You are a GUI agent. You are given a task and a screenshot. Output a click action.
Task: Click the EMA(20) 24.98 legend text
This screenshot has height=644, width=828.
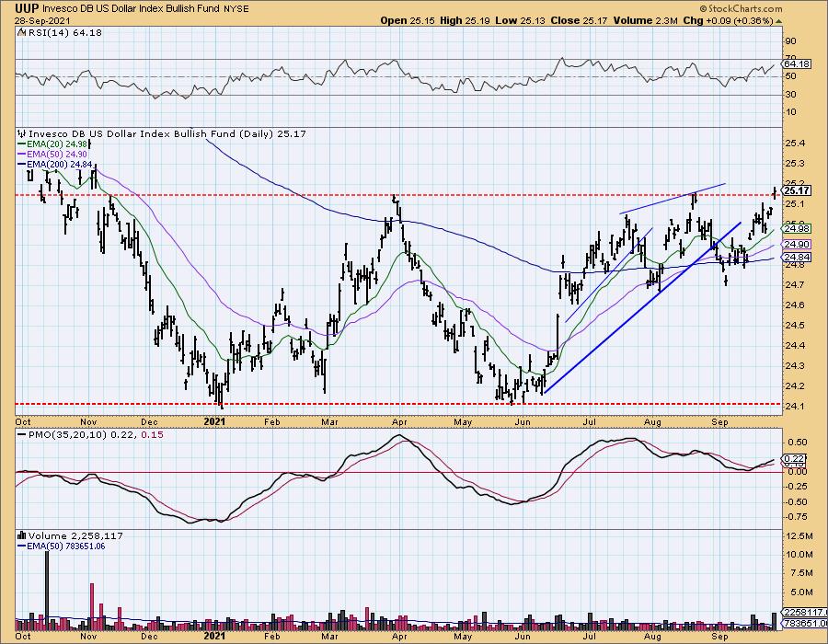tap(56, 144)
